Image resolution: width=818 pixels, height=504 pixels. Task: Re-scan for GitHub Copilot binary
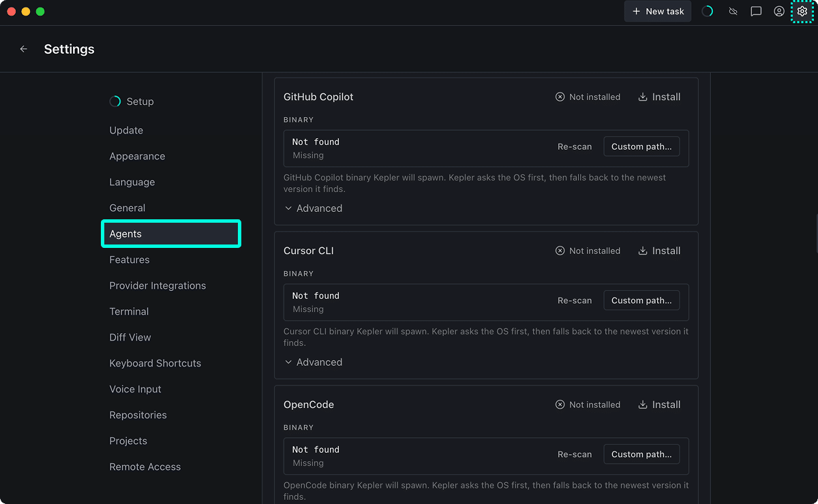pyautogui.click(x=575, y=146)
